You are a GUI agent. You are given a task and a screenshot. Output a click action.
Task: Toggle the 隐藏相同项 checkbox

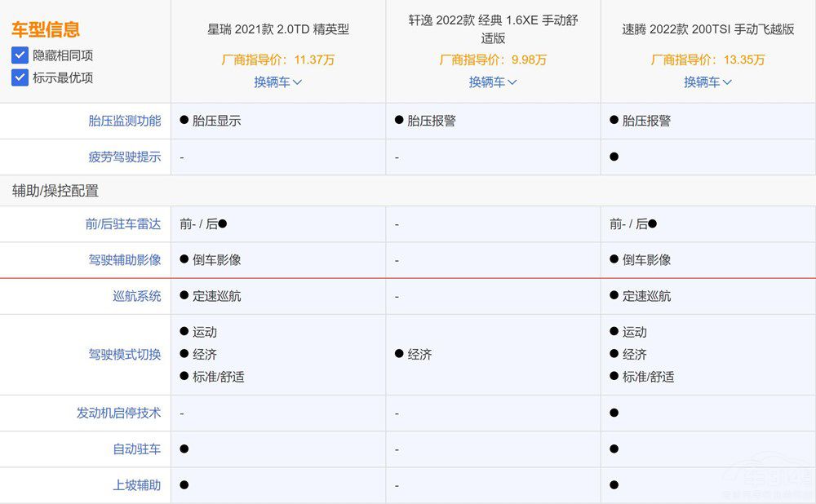coord(20,56)
